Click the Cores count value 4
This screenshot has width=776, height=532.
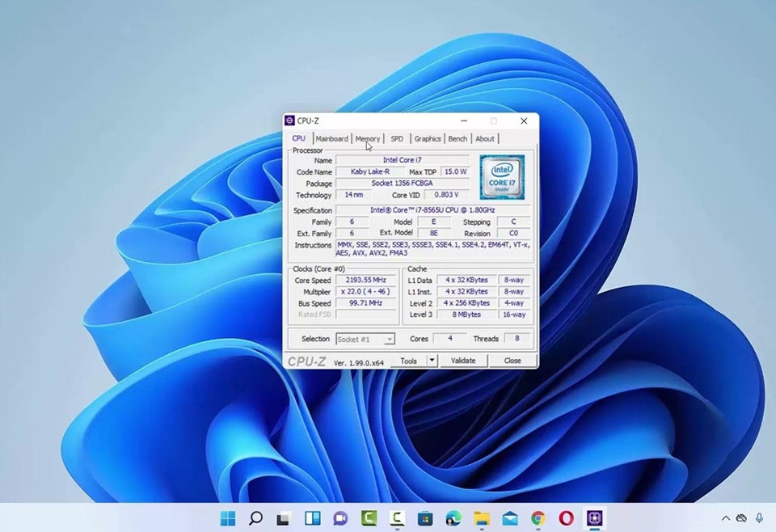click(450, 339)
